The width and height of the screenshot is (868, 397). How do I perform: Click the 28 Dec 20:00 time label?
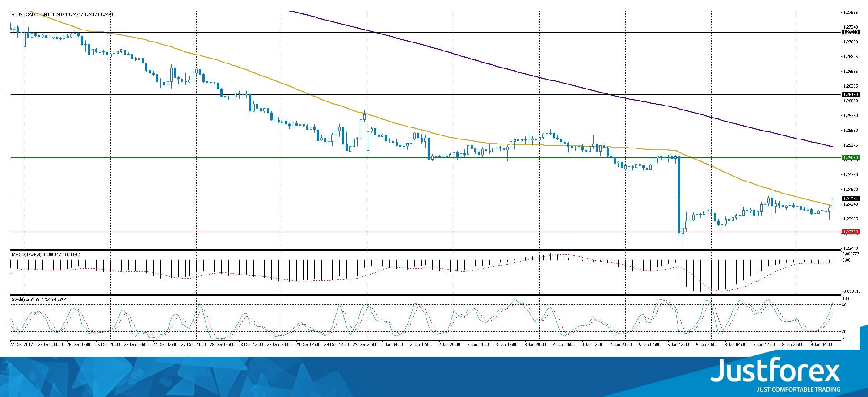point(279,345)
